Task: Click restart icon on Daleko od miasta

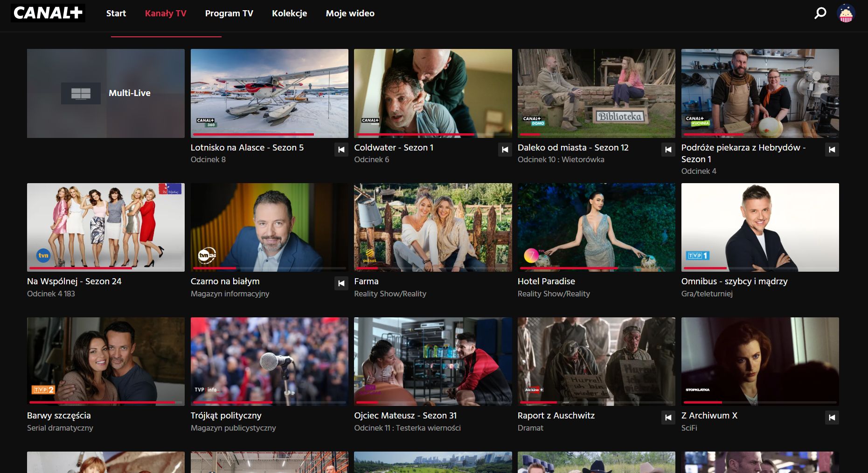Action: [x=668, y=150]
